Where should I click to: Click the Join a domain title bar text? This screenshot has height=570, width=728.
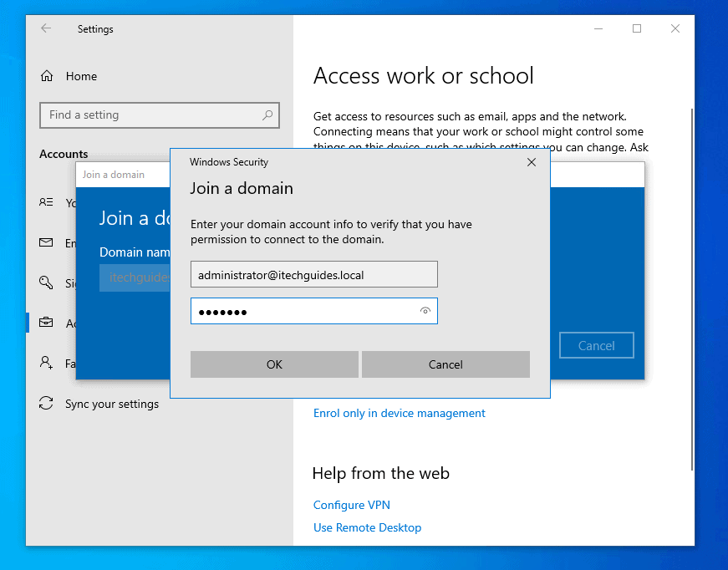tap(114, 175)
